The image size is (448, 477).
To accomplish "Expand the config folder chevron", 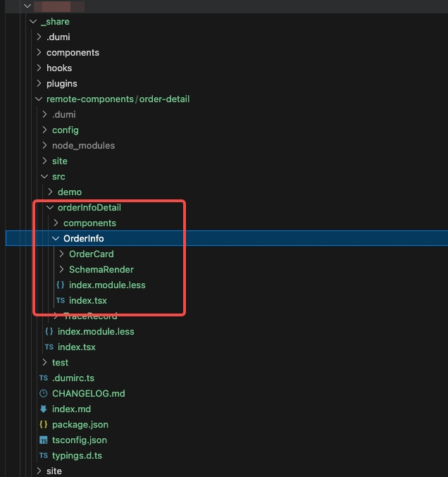I will [x=44, y=130].
